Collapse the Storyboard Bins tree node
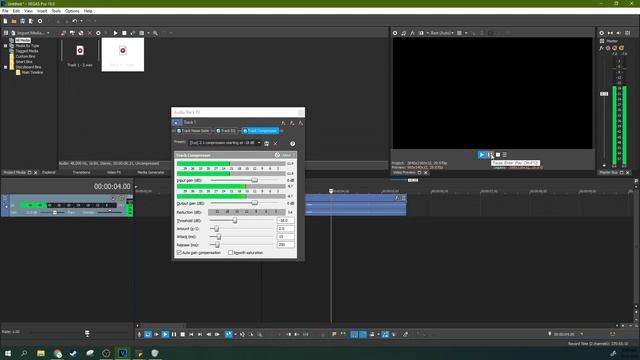Screen dimensions: 640x360 6,67
